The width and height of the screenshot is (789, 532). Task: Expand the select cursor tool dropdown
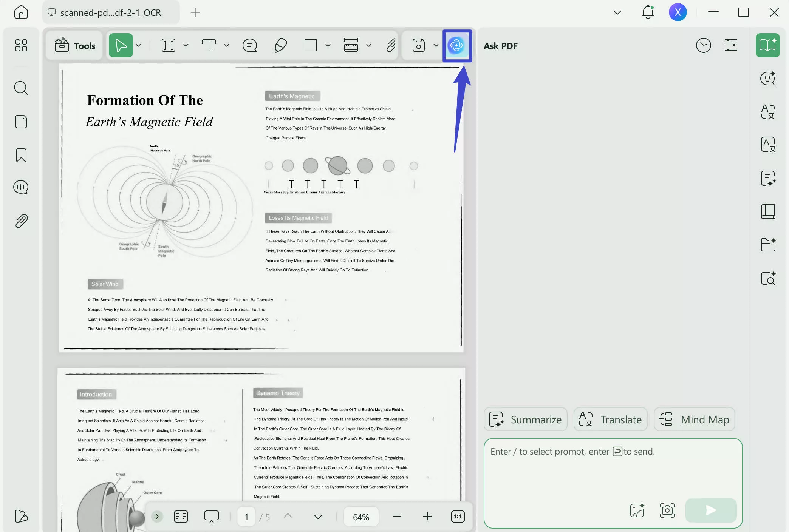coord(139,46)
